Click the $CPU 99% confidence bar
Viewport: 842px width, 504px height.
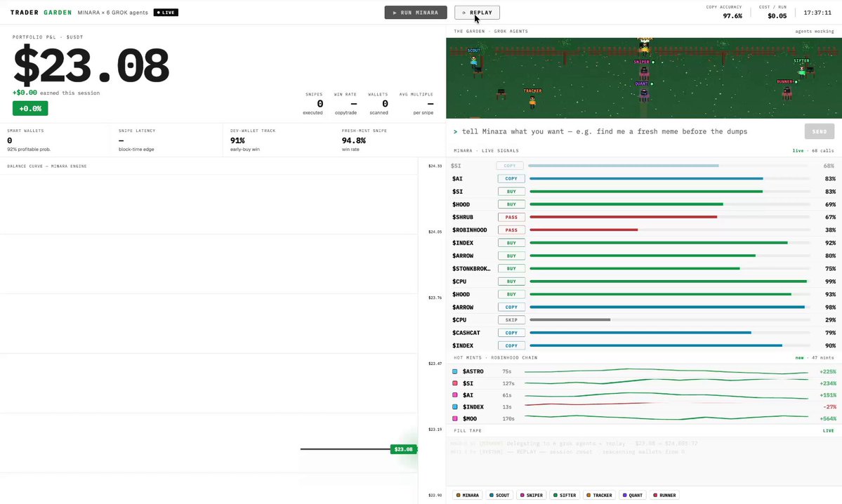669,281
